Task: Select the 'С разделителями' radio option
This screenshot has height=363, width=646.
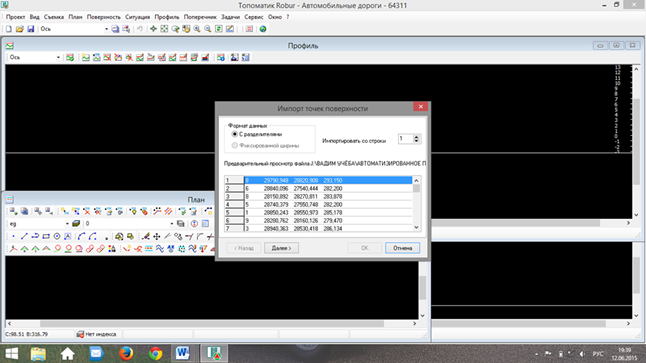Action: pos(234,134)
